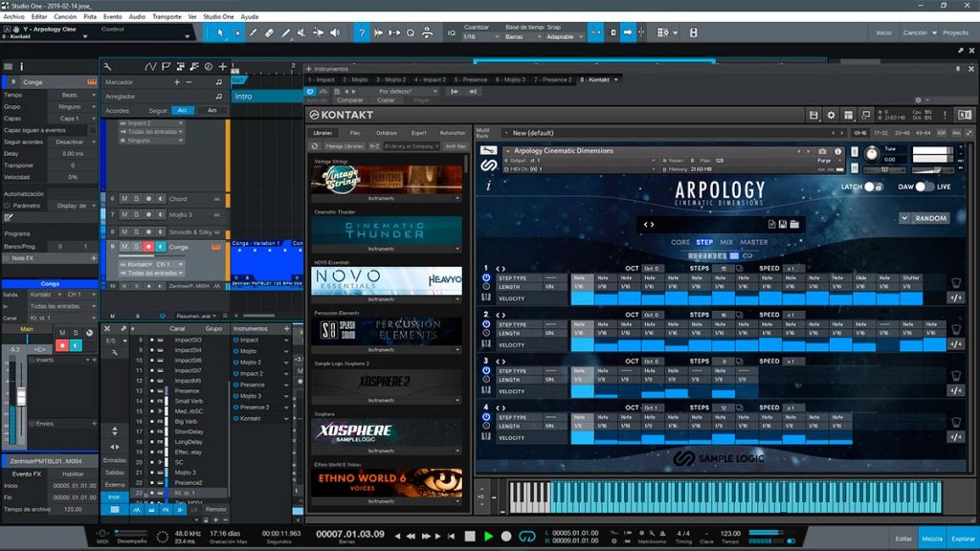Image resolution: width=980 pixels, height=551 pixels.
Task: Click the snapshot camera icon
Action: coord(822,151)
